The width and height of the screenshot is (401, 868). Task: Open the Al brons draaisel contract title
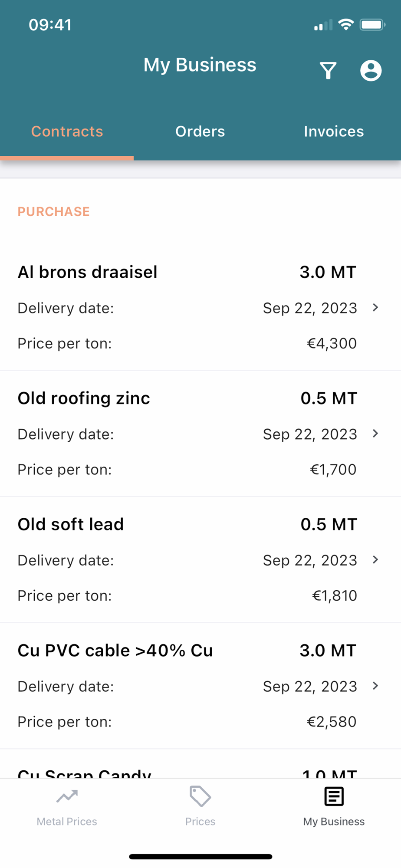pyautogui.click(x=87, y=272)
